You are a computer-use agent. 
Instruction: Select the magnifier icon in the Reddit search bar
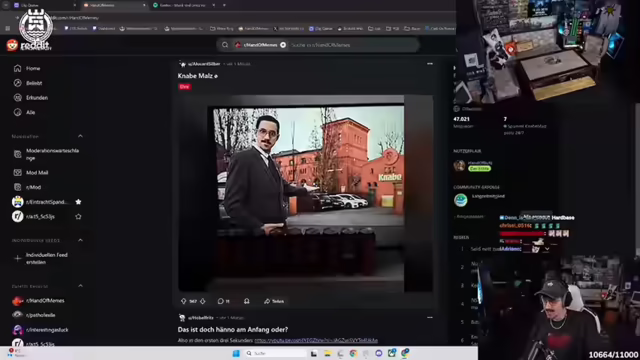tap(225, 45)
